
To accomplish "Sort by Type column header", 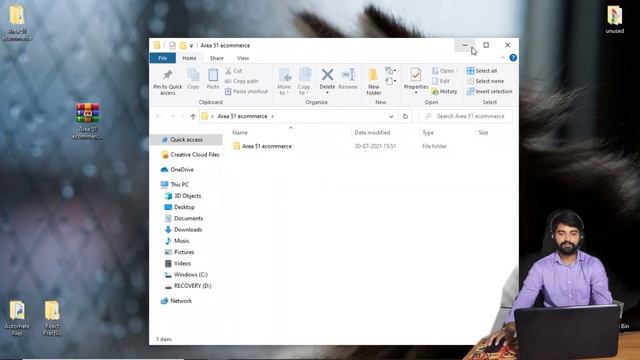I will pyautogui.click(x=428, y=133).
